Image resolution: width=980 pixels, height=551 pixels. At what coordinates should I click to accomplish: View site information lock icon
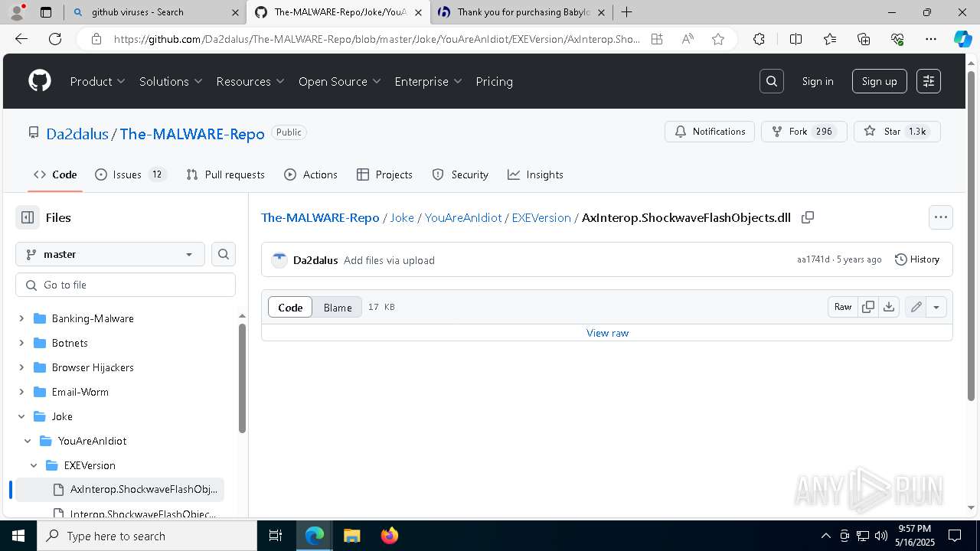tap(96, 39)
